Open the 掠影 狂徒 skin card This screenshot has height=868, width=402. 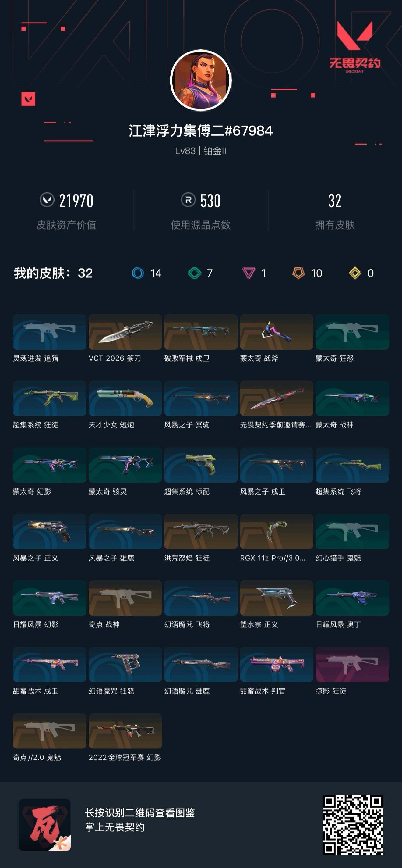[x=352, y=664]
